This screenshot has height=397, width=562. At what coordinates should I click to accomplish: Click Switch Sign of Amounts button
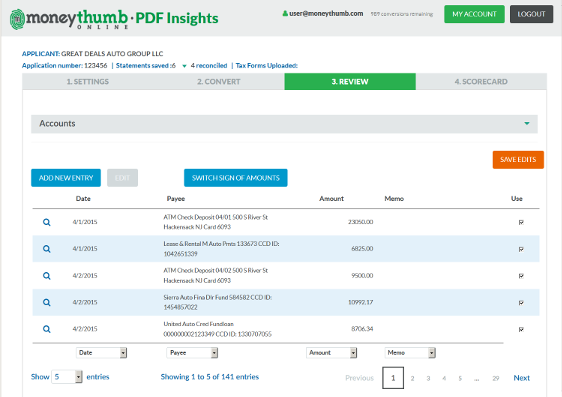click(235, 178)
